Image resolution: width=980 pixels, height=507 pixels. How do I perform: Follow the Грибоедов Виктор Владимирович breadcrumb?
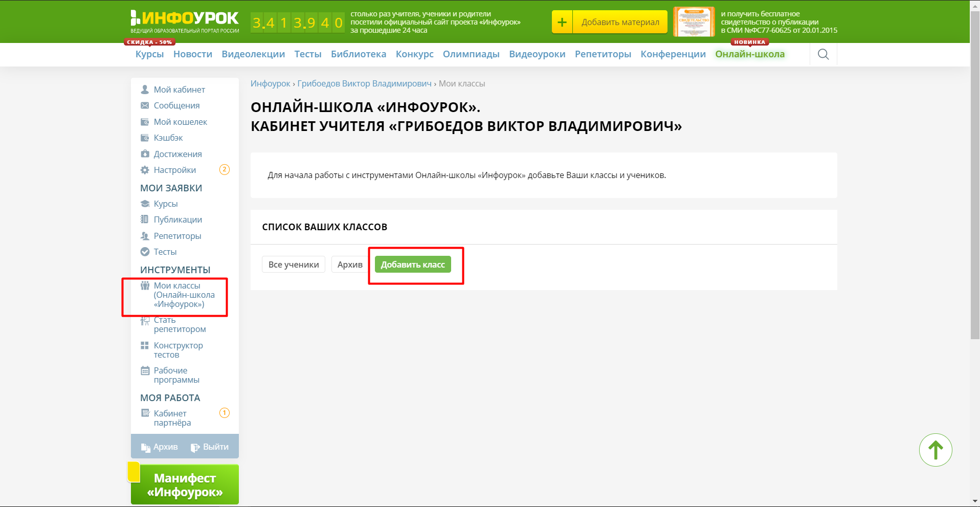pos(364,83)
